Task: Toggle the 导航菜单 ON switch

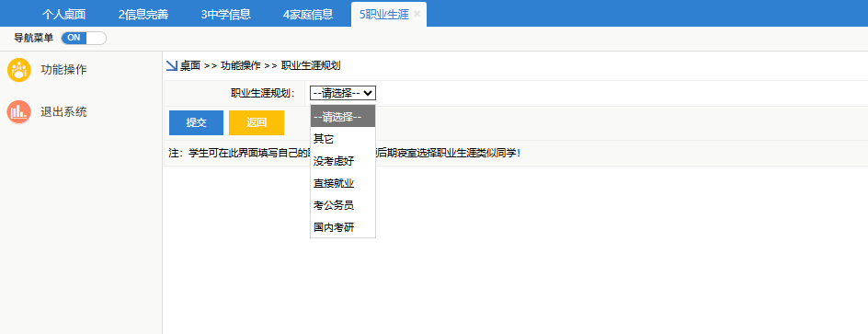Action: 84,39
